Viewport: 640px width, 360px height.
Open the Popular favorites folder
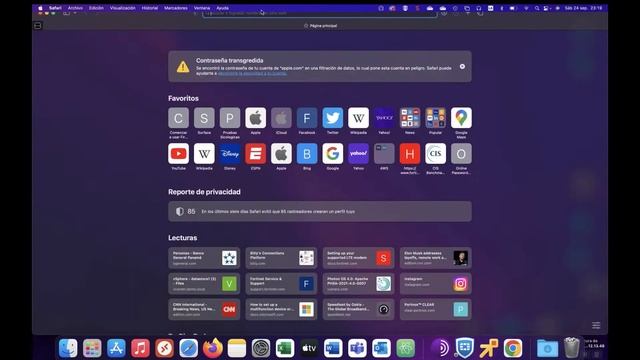click(x=436, y=118)
